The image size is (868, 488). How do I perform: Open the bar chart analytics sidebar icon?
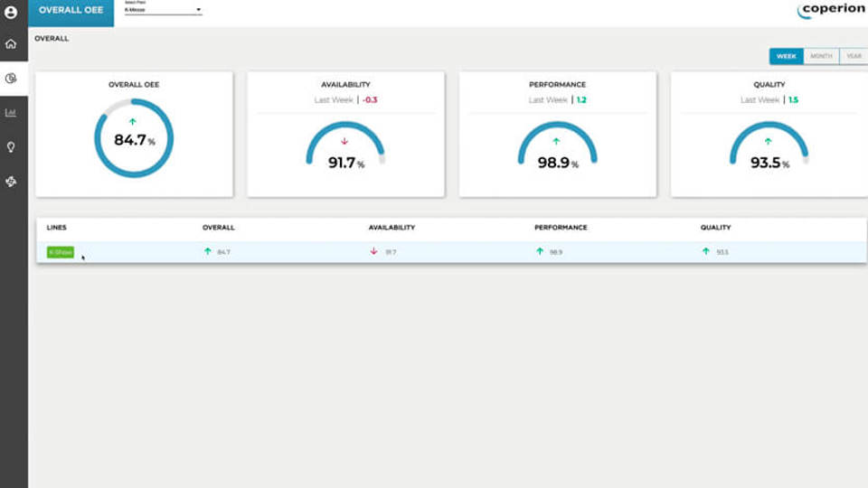(x=12, y=113)
